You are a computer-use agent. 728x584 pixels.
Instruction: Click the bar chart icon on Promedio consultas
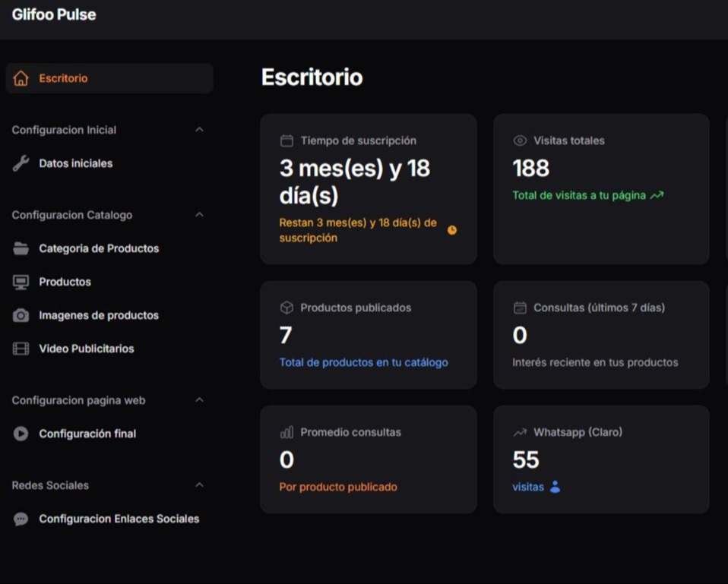[286, 431]
